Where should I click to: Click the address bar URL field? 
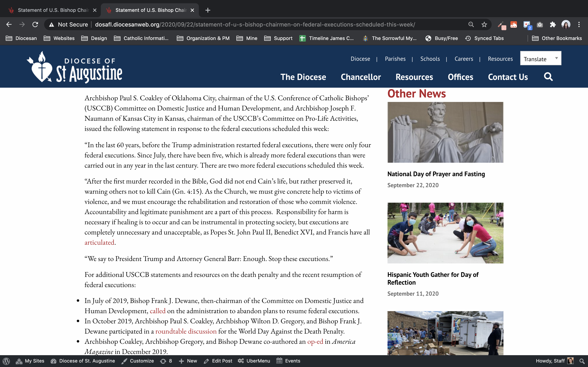[255, 24]
